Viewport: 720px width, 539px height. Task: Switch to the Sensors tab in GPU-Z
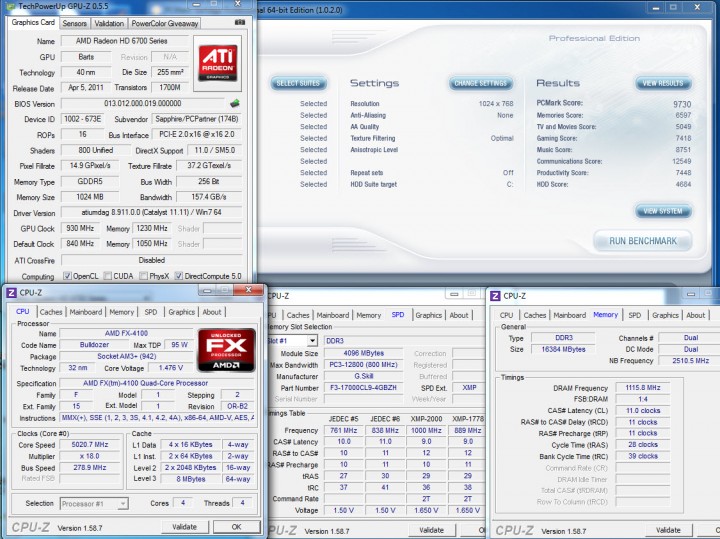(74, 23)
